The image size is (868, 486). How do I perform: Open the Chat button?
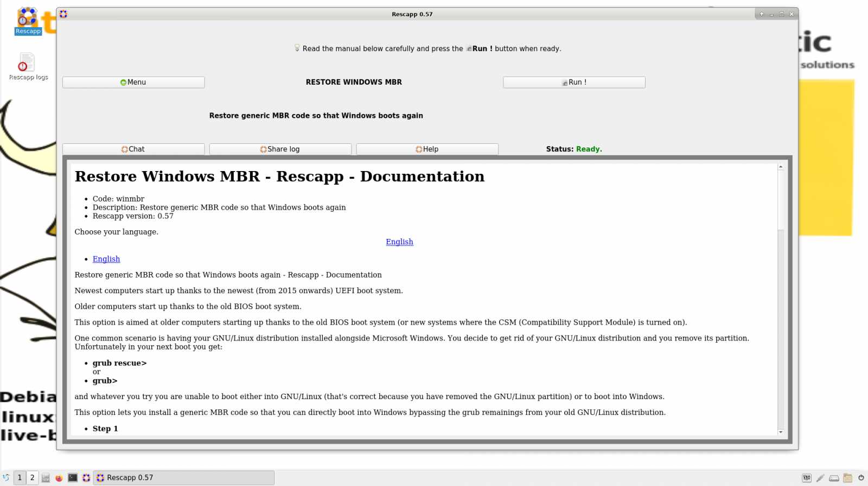(x=133, y=149)
